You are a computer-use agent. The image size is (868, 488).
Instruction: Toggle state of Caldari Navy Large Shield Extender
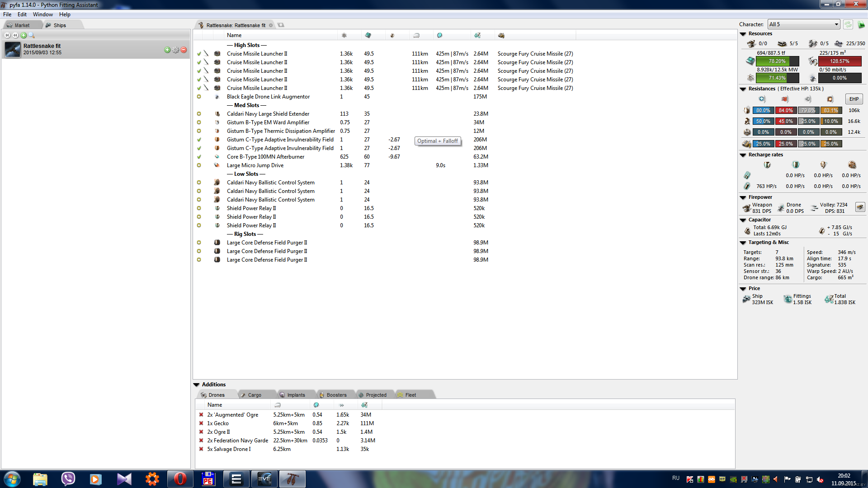tap(199, 114)
